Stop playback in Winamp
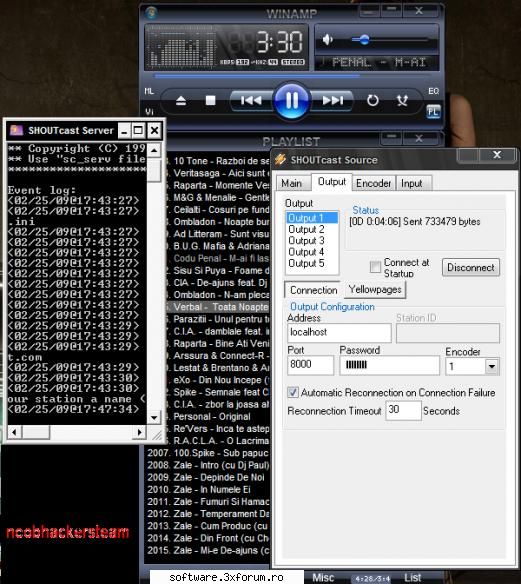Screen dimensions: 521x584 click(x=210, y=100)
